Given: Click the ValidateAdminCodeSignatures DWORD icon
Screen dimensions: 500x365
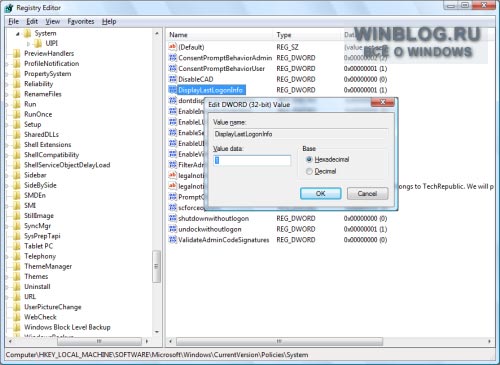Looking at the screenshot, I should pyautogui.click(x=172, y=240).
